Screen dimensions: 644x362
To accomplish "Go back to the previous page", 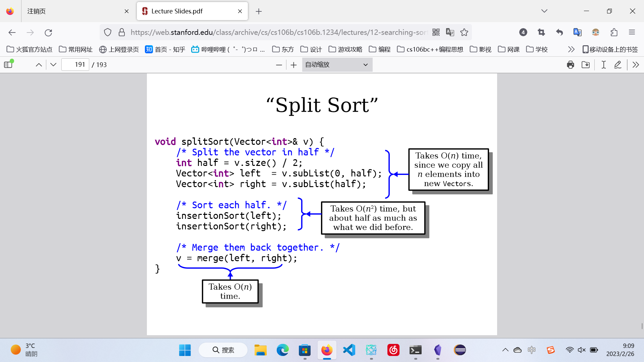I will coord(12,32).
